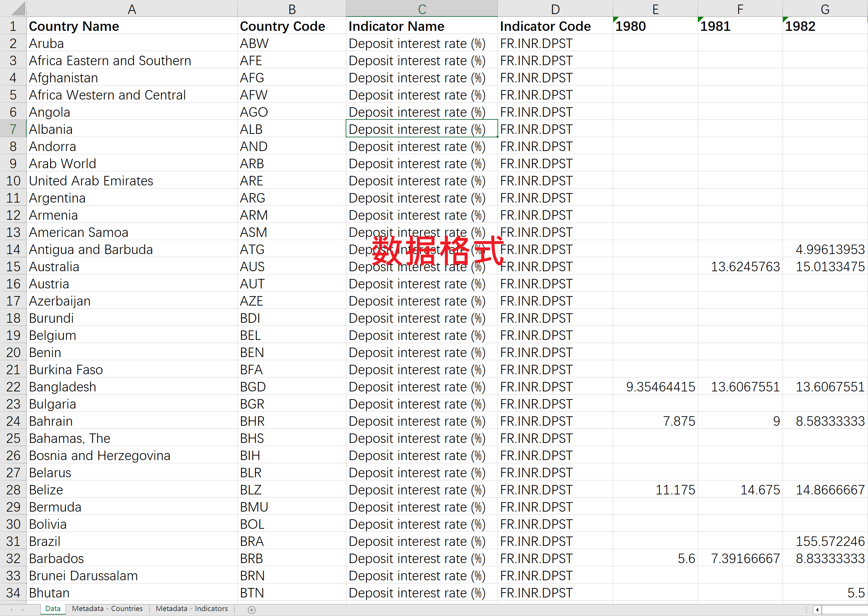Screen dimensions: 868x616
Task: Select column A header
Action: coord(132,9)
